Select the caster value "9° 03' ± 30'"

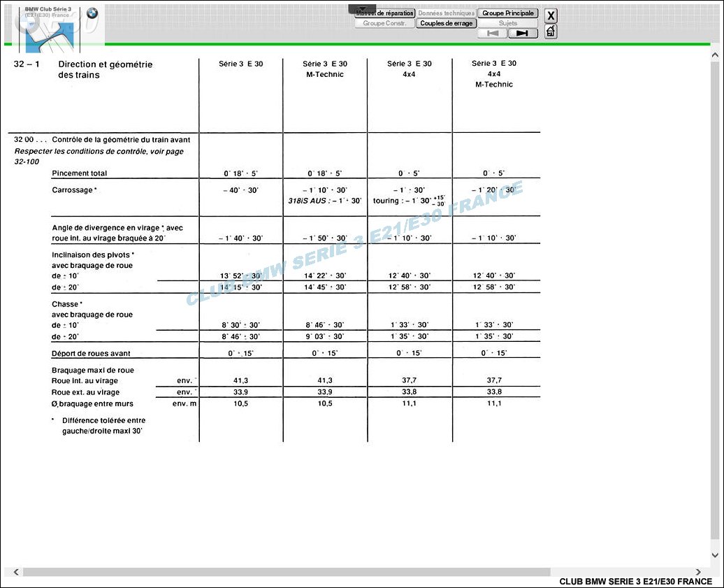325,336
